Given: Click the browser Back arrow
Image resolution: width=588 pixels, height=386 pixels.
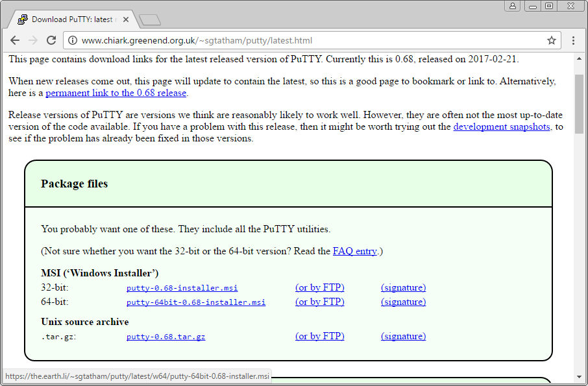Looking at the screenshot, I should coord(15,40).
